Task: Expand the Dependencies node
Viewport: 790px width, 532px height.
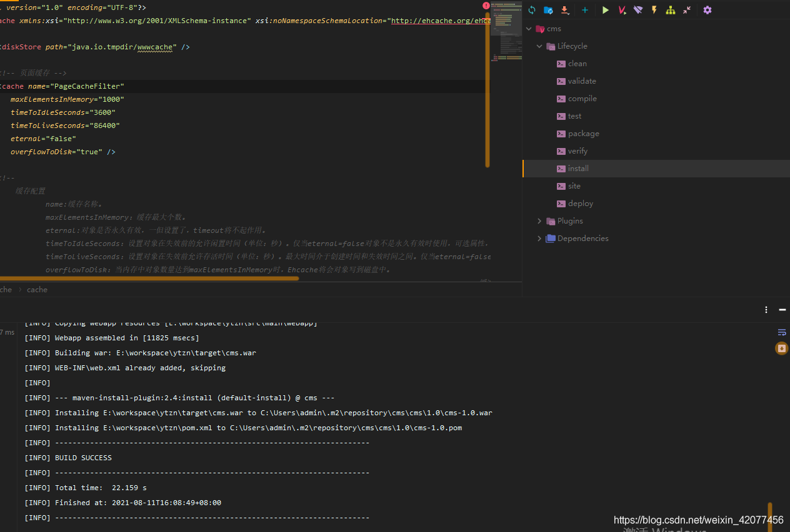Action: point(539,239)
